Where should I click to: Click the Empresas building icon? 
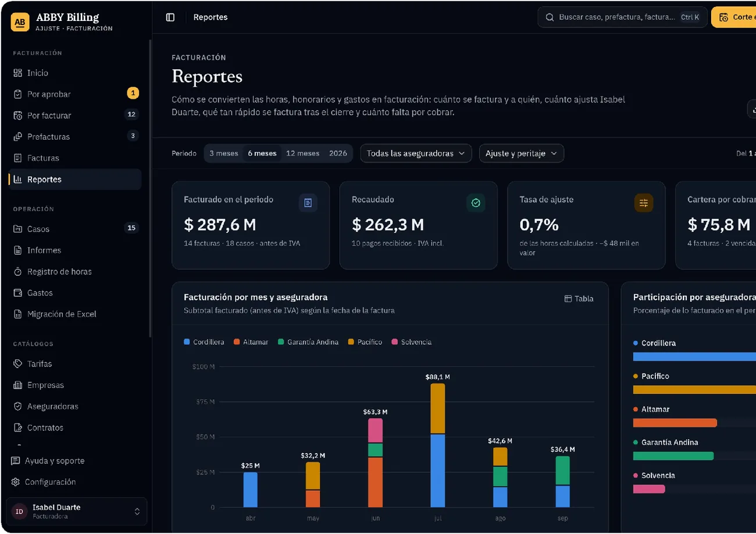pos(17,385)
